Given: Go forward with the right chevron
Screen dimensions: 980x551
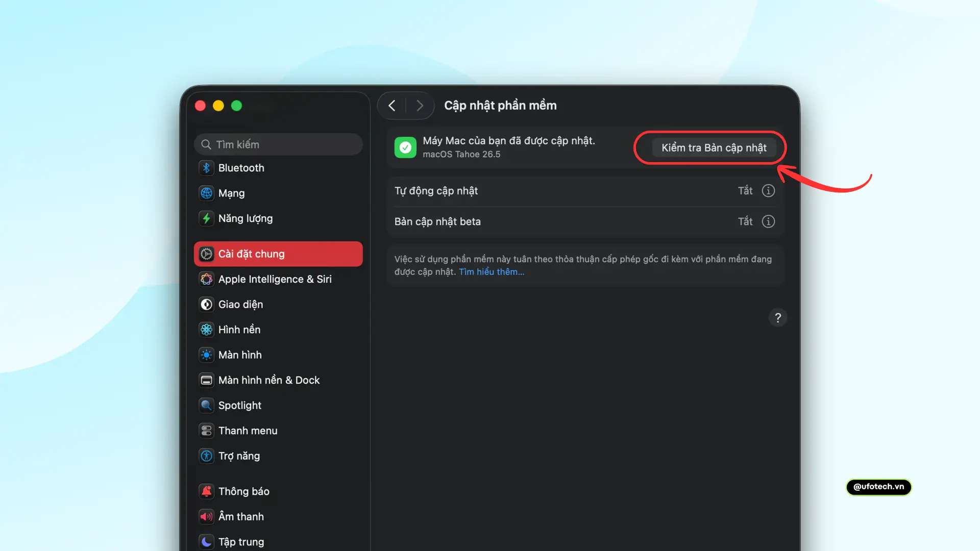Looking at the screenshot, I should 420,106.
